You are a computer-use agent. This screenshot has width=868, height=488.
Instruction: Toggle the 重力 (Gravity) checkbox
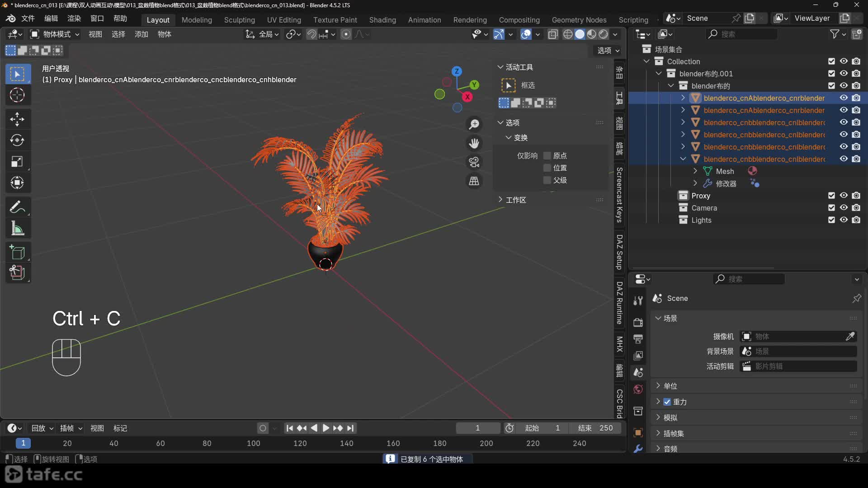[x=667, y=402]
